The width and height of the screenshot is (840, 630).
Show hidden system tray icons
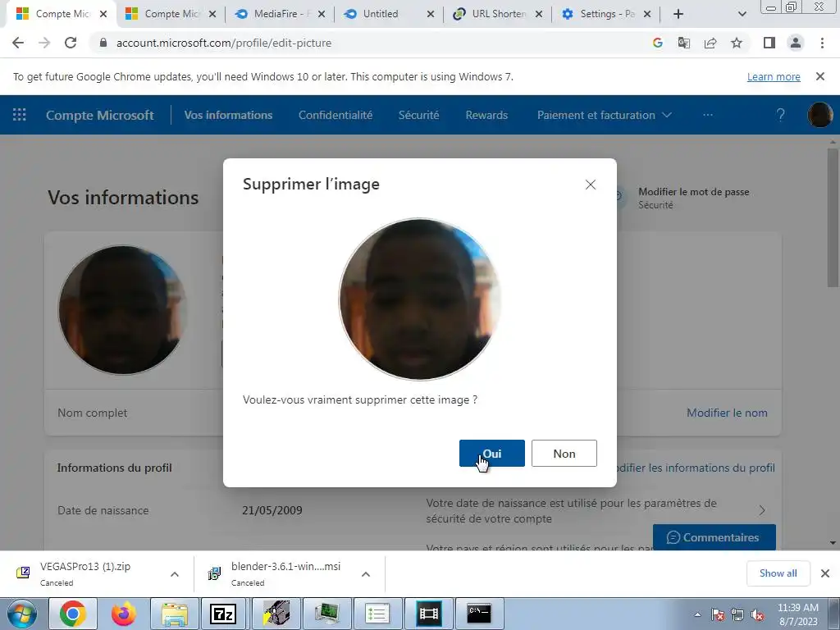pos(697,614)
